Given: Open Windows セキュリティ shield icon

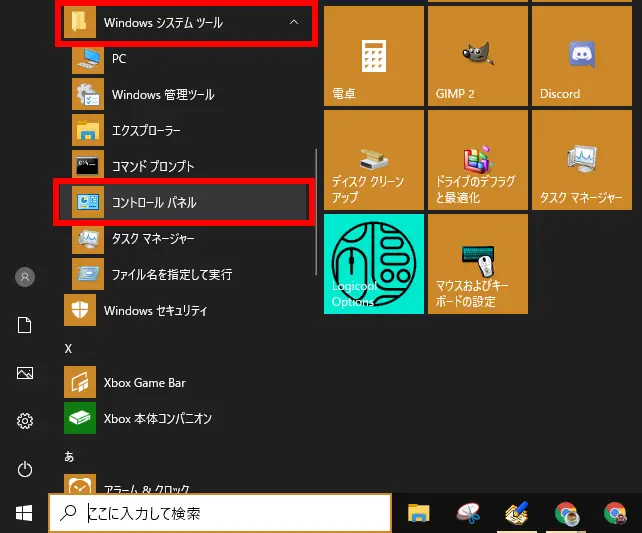Looking at the screenshot, I should tap(80, 310).
